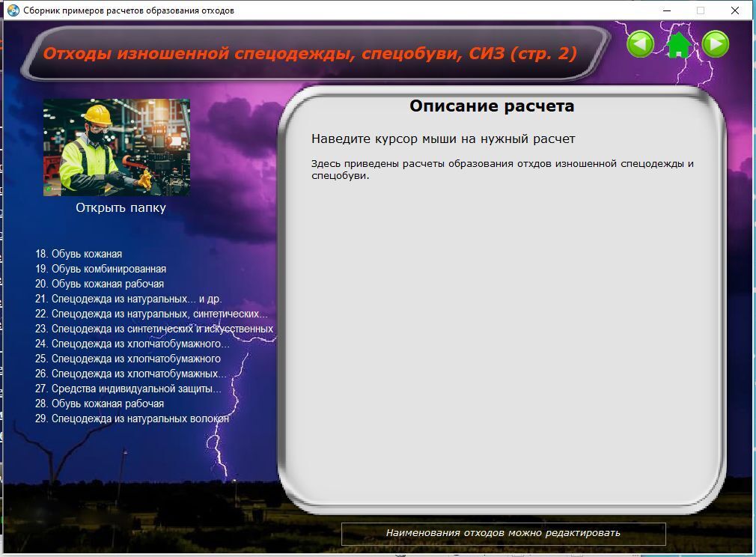Click the app icon in title bar

pos(13,10)
